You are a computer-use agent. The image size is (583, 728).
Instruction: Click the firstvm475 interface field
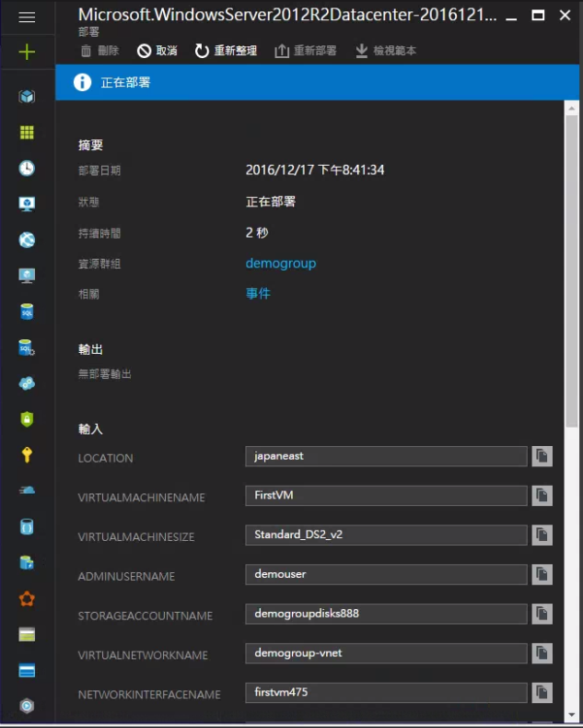(x=386, y=693)
